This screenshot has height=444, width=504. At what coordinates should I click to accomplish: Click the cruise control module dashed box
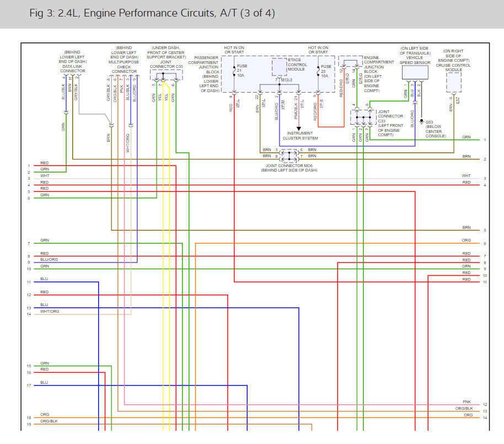tap(453, 83)
